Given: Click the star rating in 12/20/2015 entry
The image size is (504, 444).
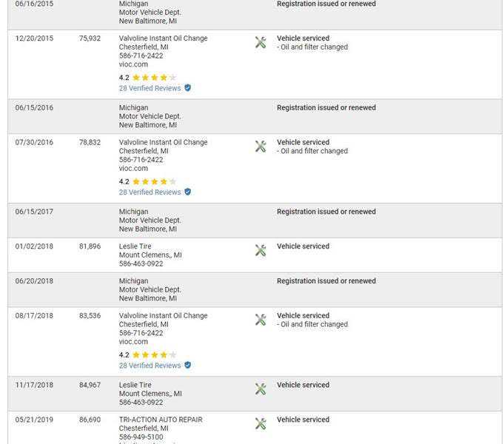Looking at the screenshot, I should pyautogui.click(x=154, y=78).
